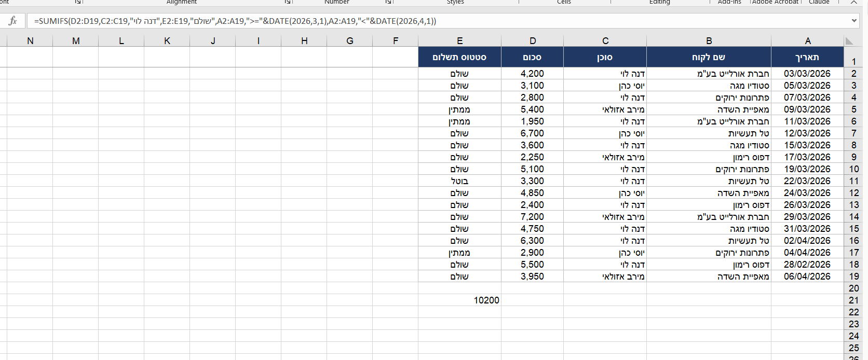Select the שולם status in row 2

coord(460,74)
